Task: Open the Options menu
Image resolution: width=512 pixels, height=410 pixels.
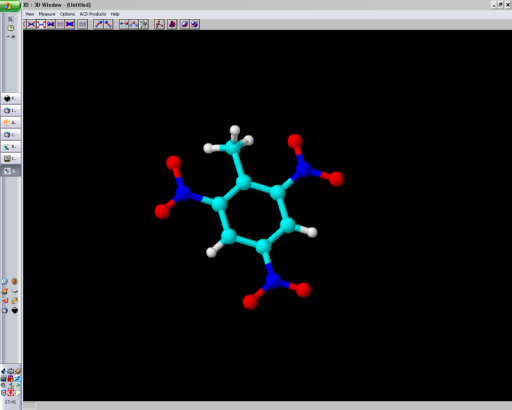Action: tap(67, 14)
